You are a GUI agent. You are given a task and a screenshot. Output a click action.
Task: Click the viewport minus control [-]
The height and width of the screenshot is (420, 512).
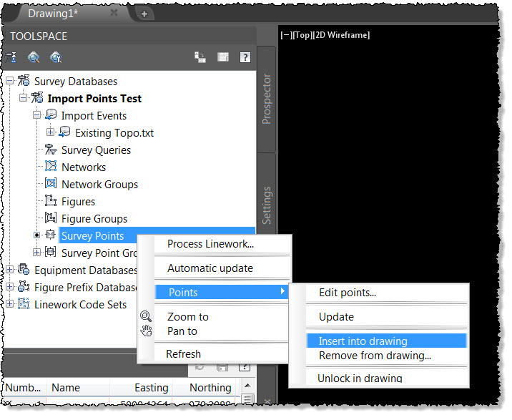(286, 35)
